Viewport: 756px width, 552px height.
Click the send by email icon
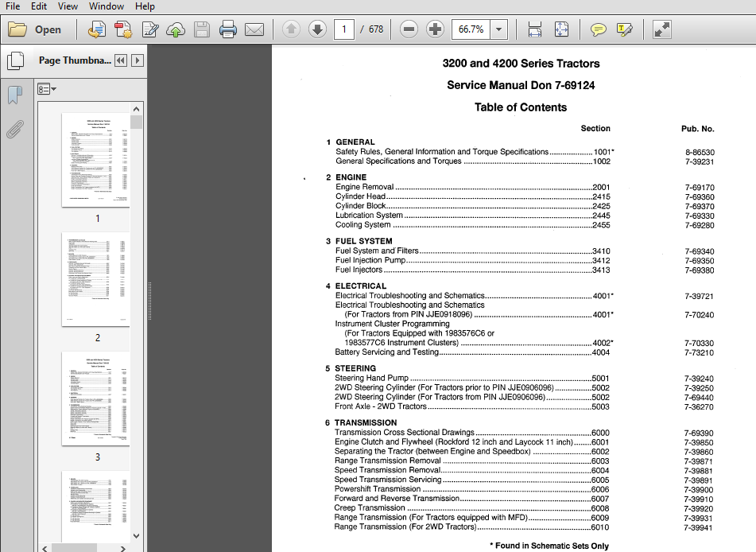tap(254, 30)
